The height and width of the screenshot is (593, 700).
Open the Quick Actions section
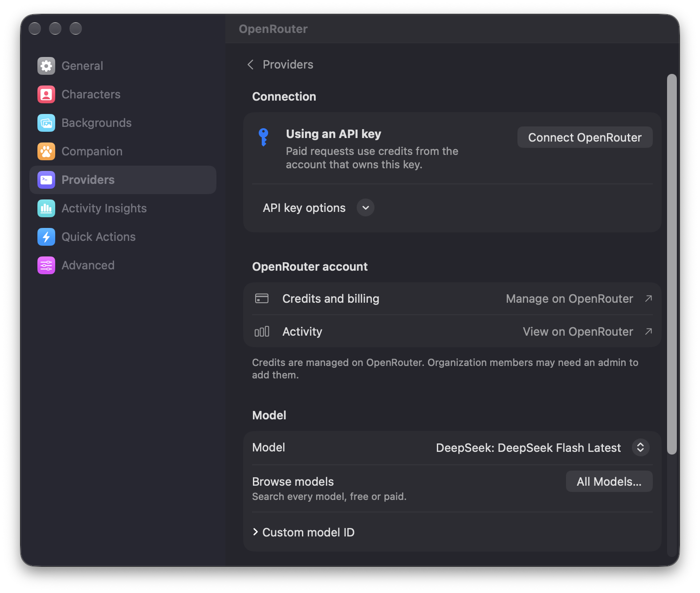click(x=123, y=237)
